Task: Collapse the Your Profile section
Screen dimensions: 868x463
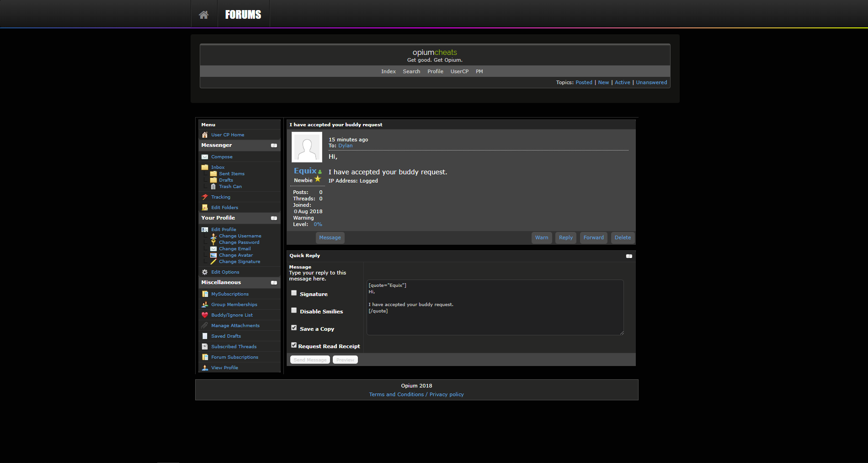Action: click(x=274, y=218)
